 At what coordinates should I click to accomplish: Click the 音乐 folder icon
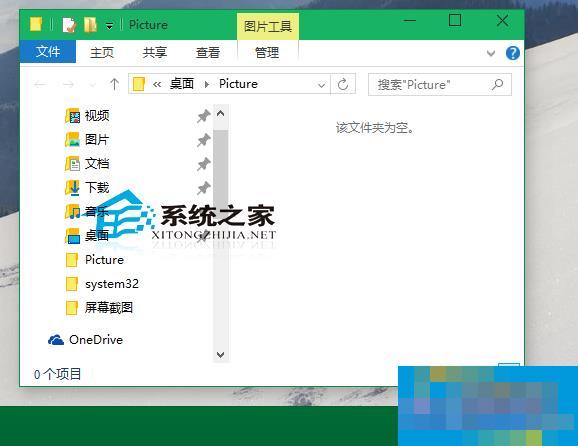click(x=73, y=212)
